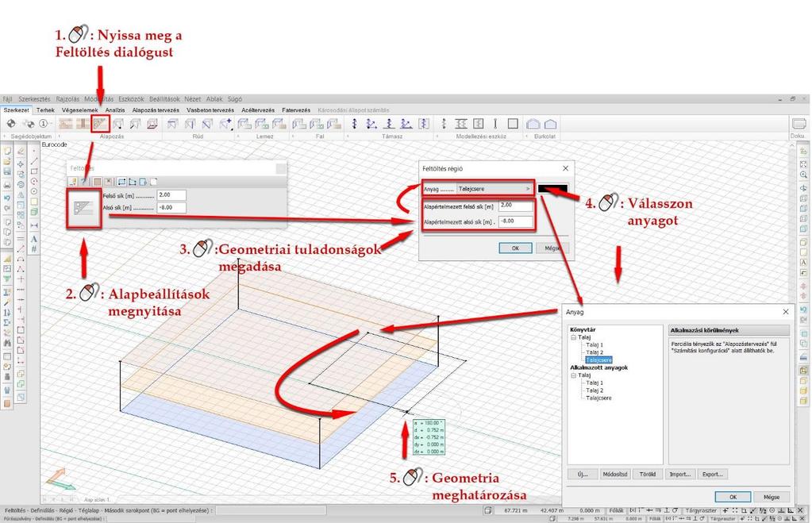812x523 pixels.
Task: Select Talaj 1 under Könyvtár
Action: [x=595, y=344]
